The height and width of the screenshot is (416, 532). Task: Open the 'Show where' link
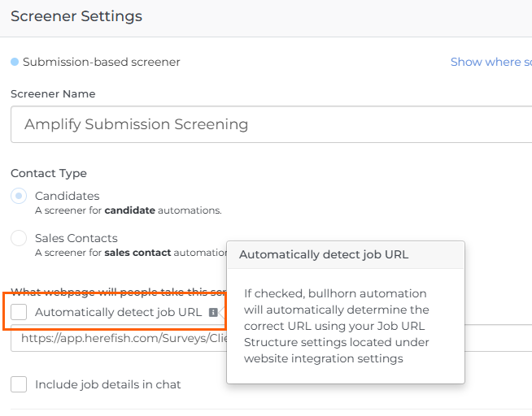pos(491,62)
